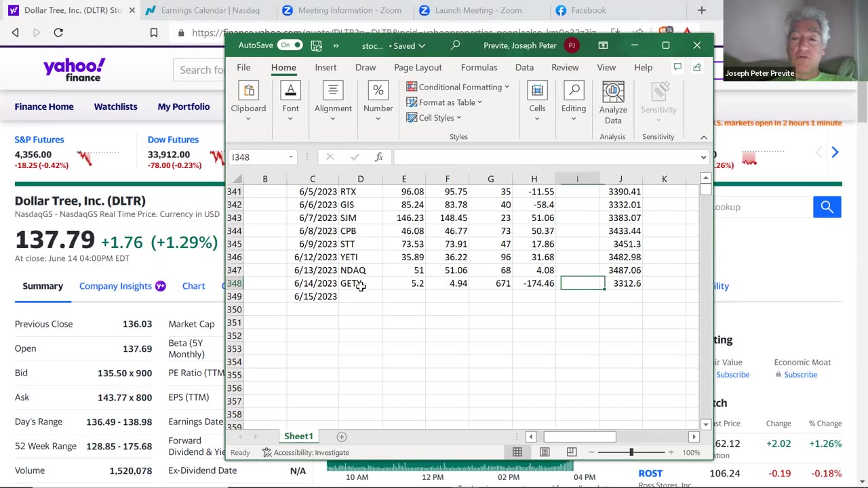Toggle the AutoSave switch in Excel
This screenshot has height=488, width=868.
coord(290,45)
